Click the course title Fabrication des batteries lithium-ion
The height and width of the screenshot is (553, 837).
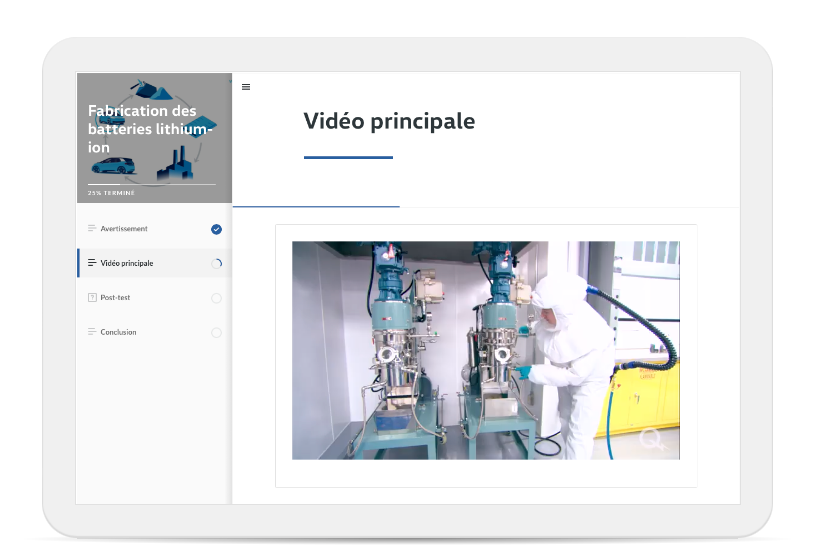pyautogui.click(x=150, y=129)
